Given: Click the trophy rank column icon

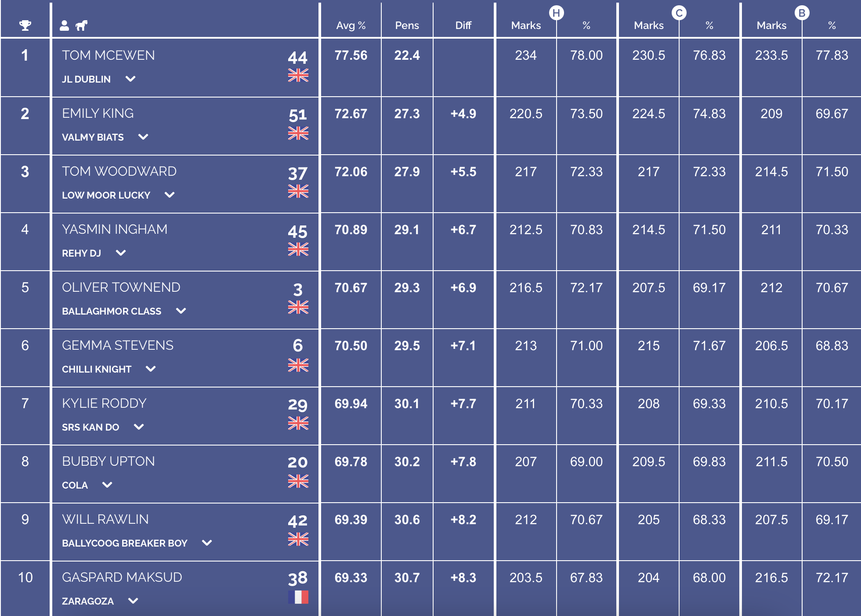Looking at the screenshot, I should click(25, 25).
